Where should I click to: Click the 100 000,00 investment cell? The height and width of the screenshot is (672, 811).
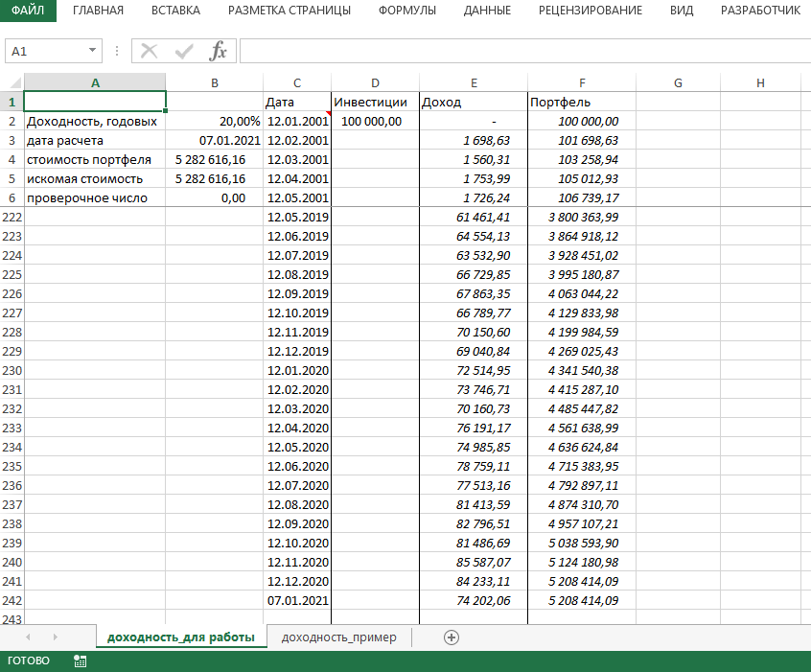(x=375, y=121)
